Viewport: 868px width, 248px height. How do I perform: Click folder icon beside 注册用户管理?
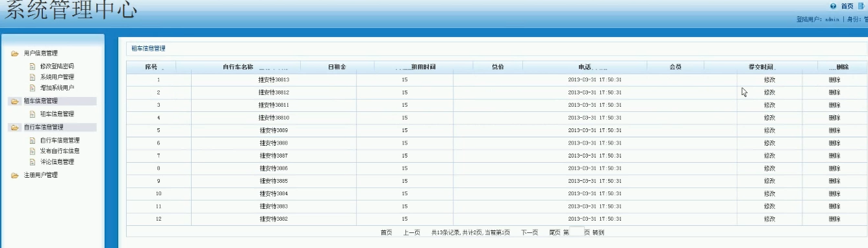15,175
